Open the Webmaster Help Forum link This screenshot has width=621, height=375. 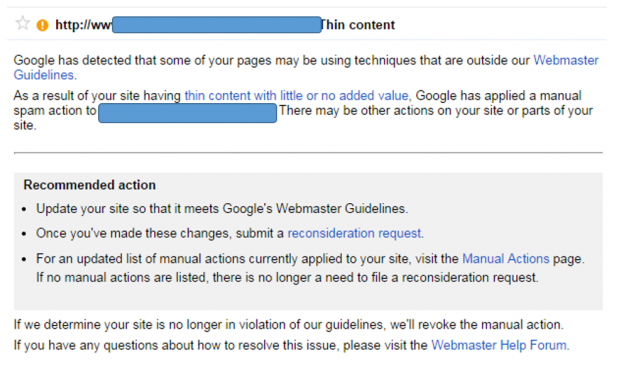pyautogui.click(x=499, y=345)
